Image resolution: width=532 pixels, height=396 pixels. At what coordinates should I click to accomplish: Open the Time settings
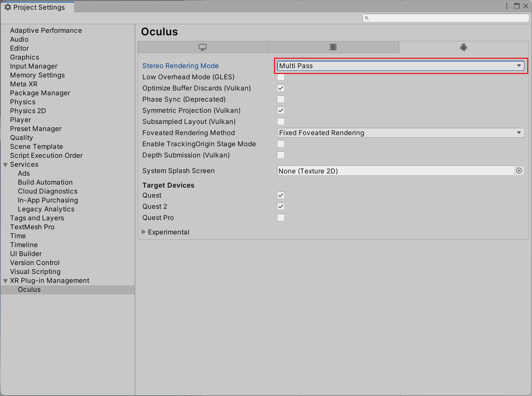pos(18,236)
